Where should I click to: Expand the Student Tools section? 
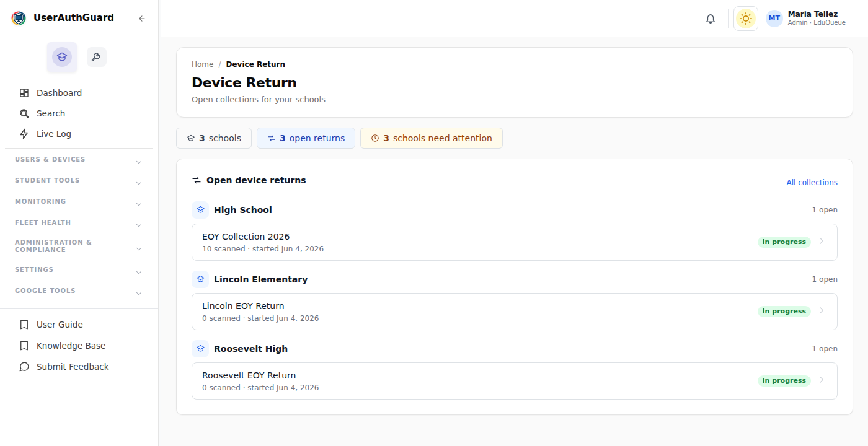[x=79, y=181]
